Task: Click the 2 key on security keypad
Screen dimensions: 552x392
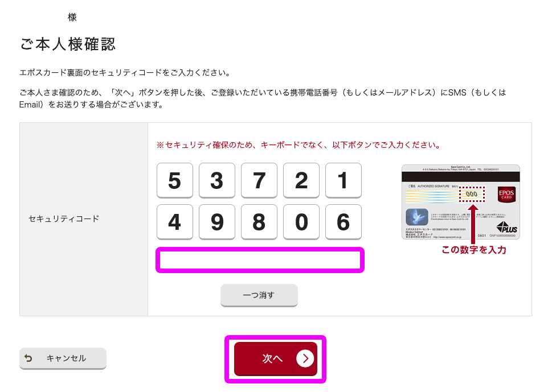Action: tap(301, 180)
